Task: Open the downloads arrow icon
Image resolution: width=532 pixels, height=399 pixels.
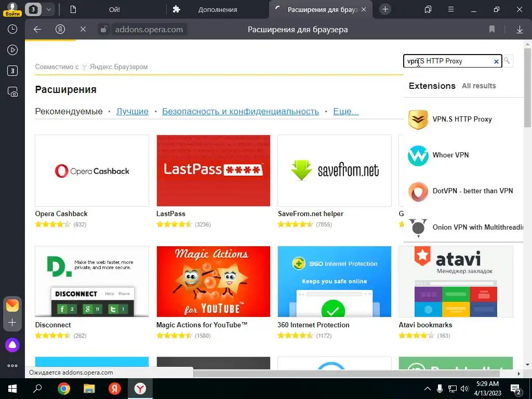Action: click(520, 30)
